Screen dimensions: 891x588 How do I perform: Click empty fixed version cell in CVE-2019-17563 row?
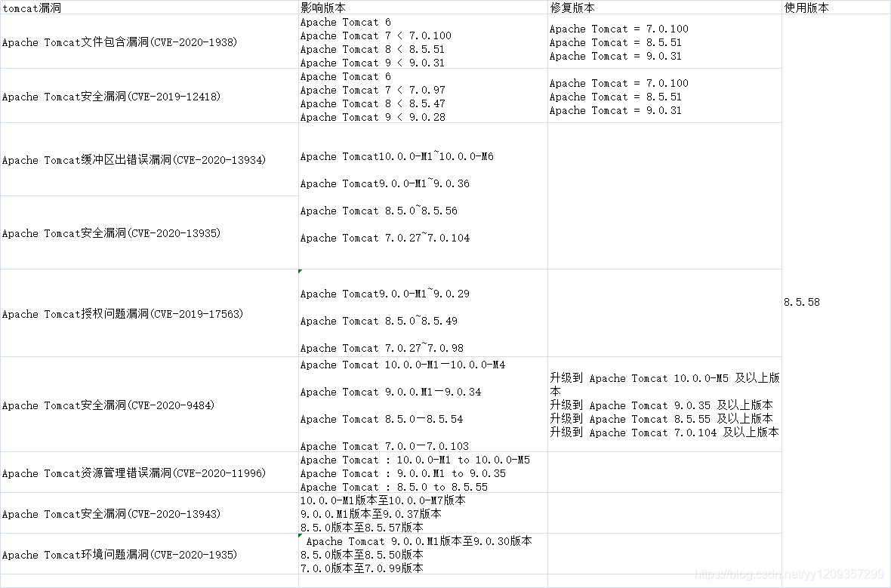[664, 313]
